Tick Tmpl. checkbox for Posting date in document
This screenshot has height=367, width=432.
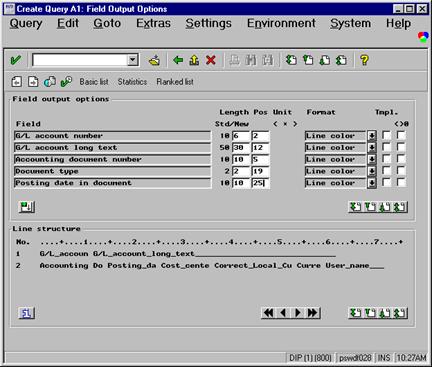[387, 182]
